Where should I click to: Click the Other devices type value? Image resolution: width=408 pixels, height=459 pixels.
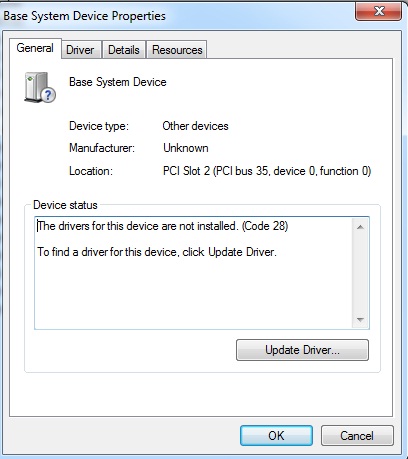195,126
